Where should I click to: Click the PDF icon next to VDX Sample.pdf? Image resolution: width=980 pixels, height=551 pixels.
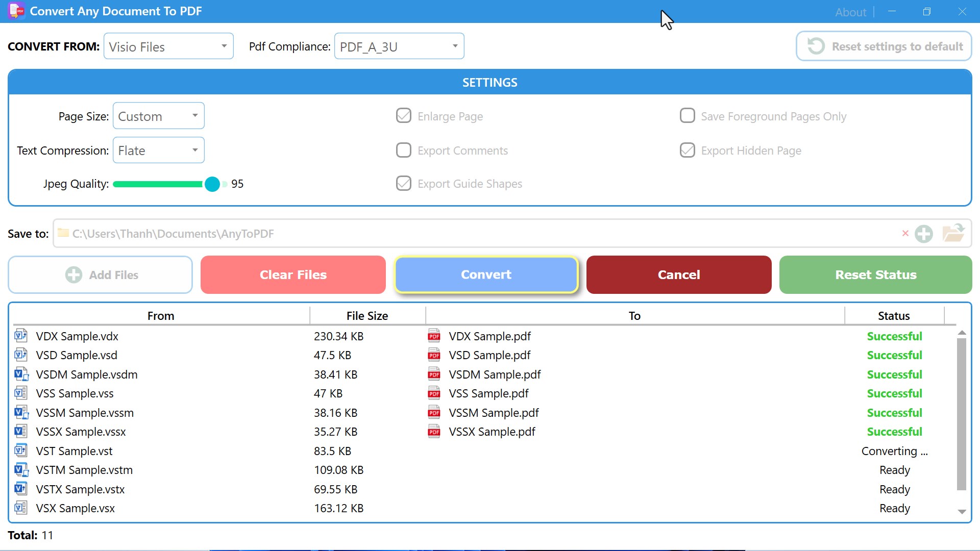pos(434,336)
